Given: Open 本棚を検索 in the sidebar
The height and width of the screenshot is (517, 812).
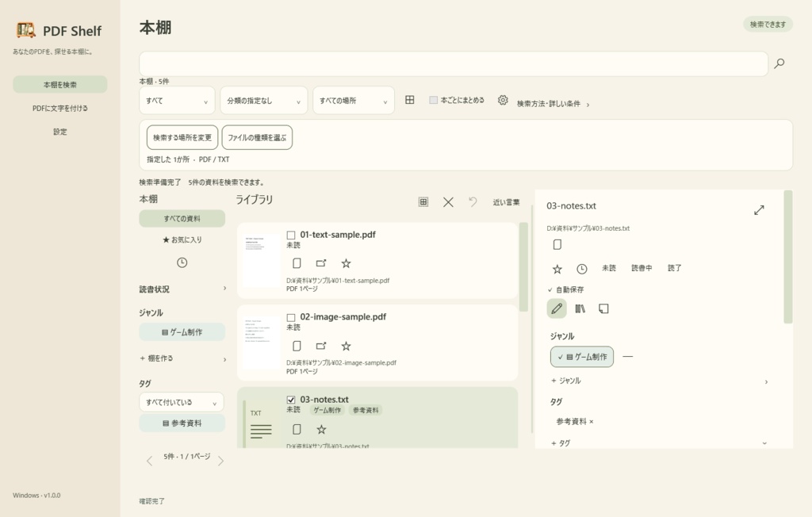Looking at the screenshot, I should point(60,84).
